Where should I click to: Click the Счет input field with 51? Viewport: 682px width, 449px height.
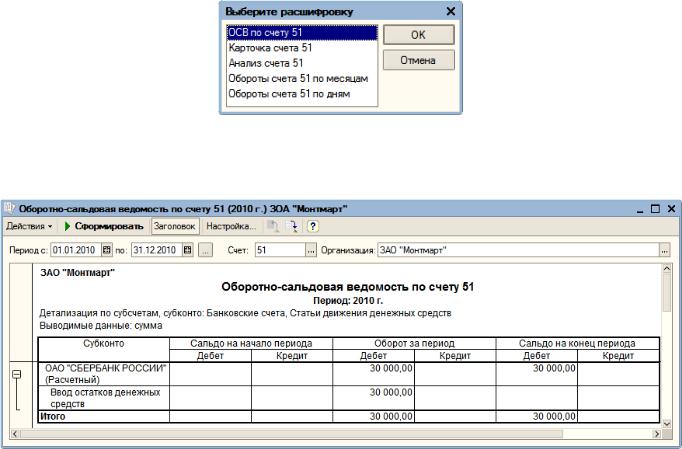click(281, 250)
